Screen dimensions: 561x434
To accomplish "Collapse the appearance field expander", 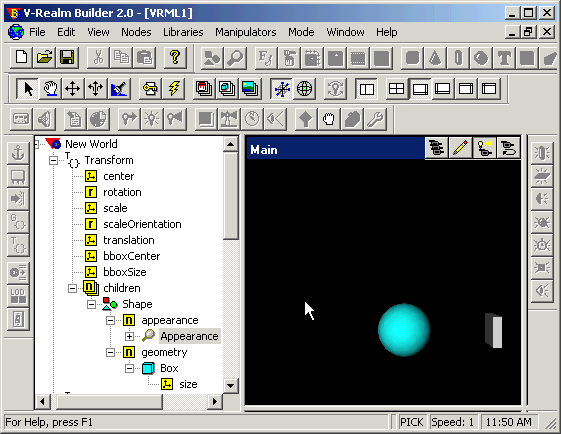I will pos(111,320).
